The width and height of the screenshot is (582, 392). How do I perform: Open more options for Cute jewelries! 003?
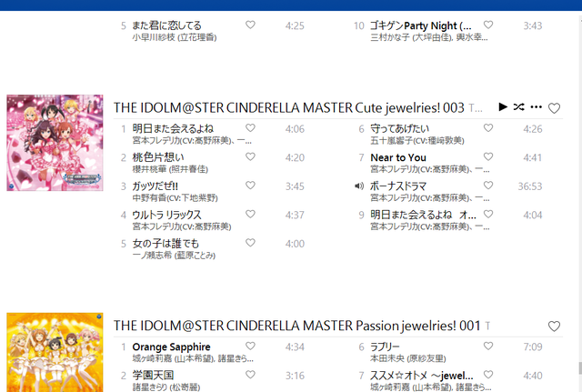tap(536, 107)
